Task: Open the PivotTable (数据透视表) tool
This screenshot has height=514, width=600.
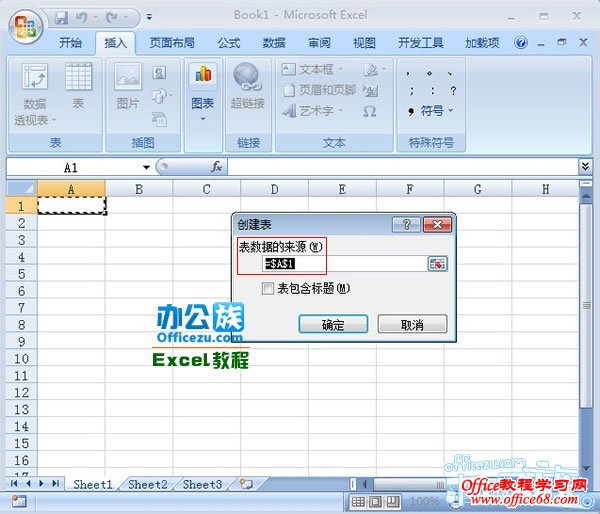Action: click(x=35, y=94)
